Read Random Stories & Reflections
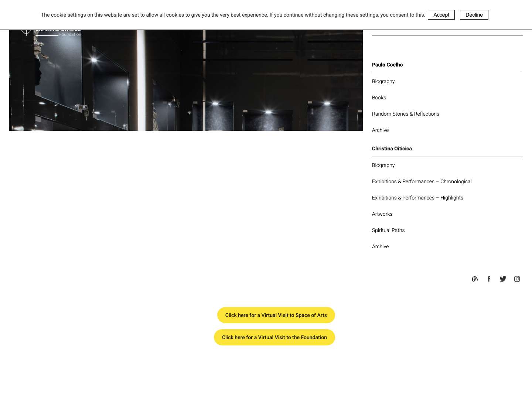Viewport: 532px width, 399px height. click(x=405, y=114)
